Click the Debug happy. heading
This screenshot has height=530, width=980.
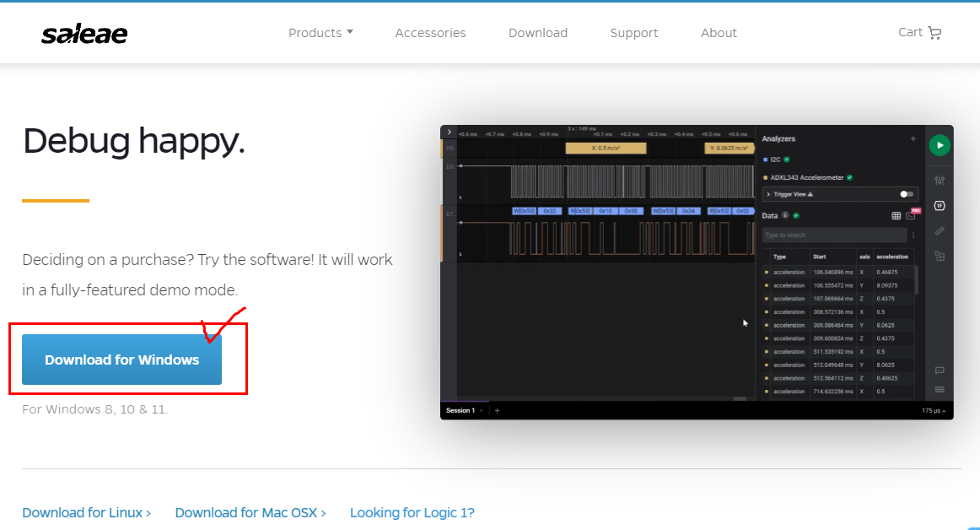134,142
